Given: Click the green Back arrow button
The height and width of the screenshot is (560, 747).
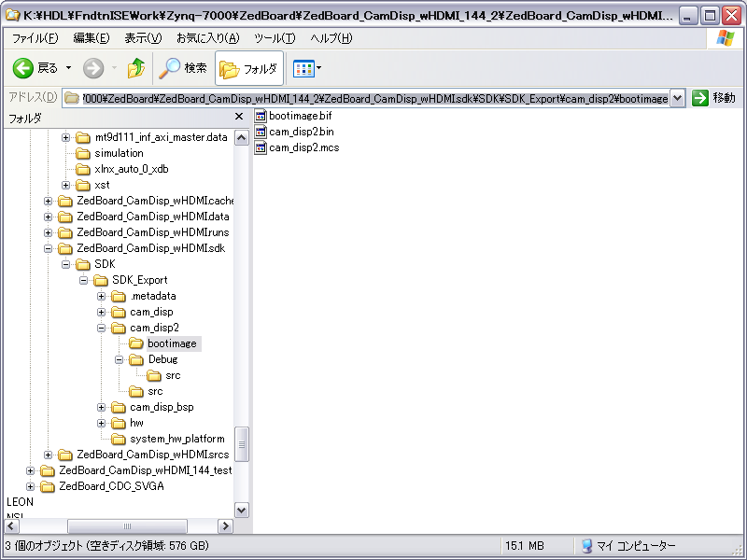Looking at the screenshot, I should 22,68.
